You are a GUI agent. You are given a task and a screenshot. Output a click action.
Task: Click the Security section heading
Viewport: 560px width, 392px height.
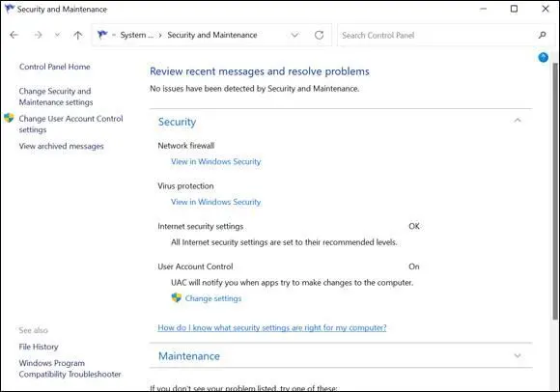(x=177, y=122)
